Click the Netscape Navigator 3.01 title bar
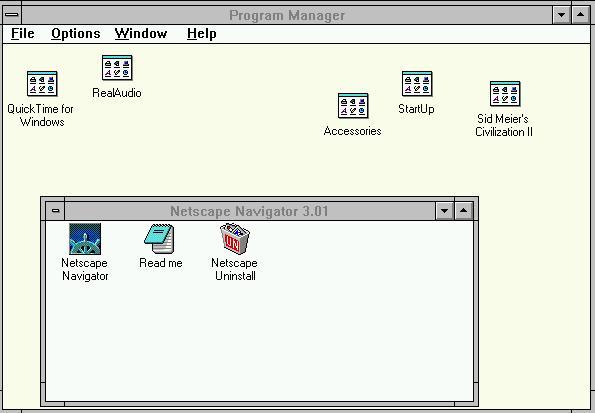Viewport: 595px width, 413px height. (x=250, y=211)
